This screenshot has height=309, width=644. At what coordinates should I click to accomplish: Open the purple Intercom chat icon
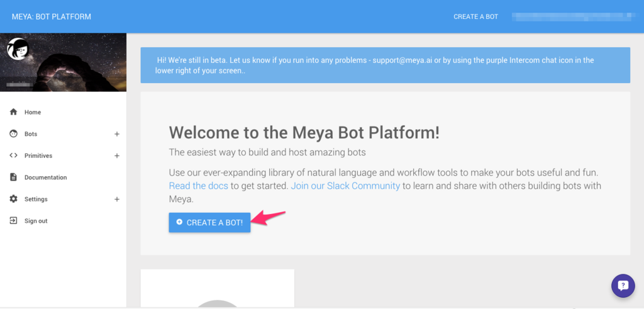click(x=623, y=286)
